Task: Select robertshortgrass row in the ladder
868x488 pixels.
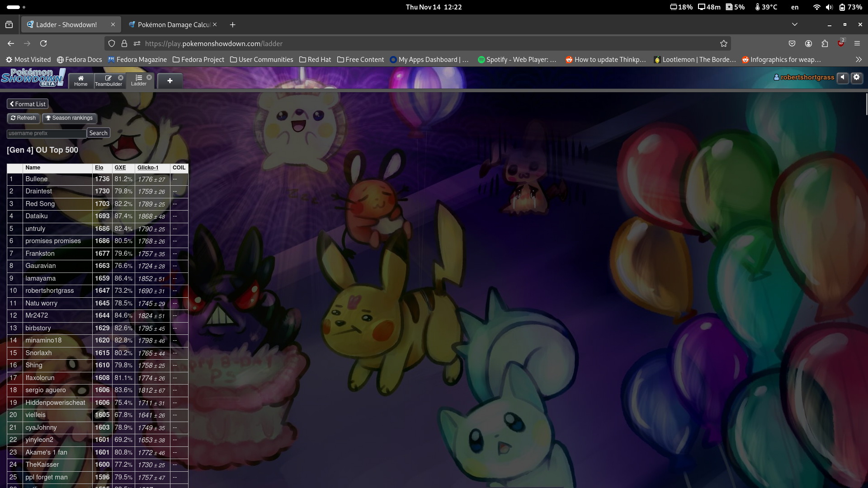Action: pyautogui.click(x=98, y=291)
